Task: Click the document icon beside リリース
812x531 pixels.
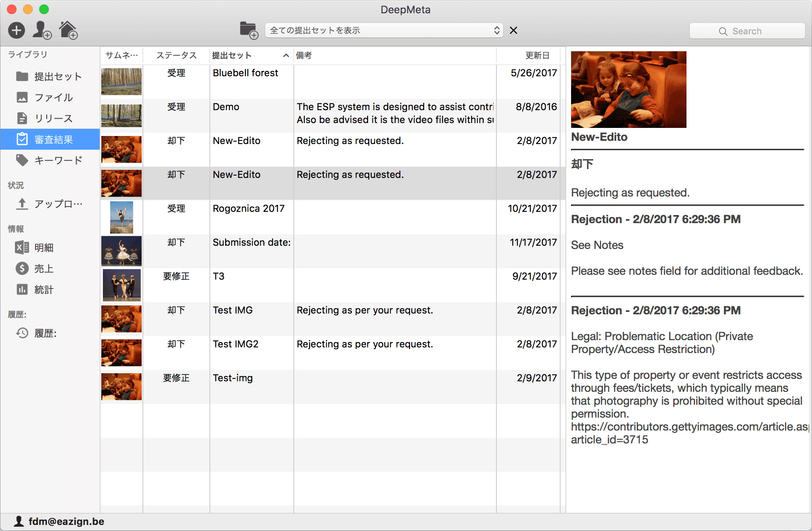Action: coord(22,118)
